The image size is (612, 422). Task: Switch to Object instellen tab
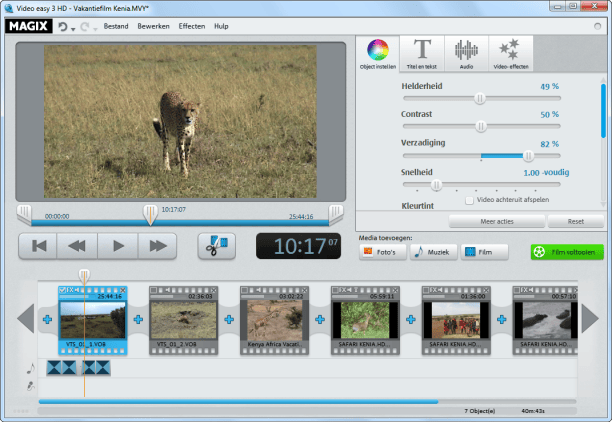(x=377, y=54)
